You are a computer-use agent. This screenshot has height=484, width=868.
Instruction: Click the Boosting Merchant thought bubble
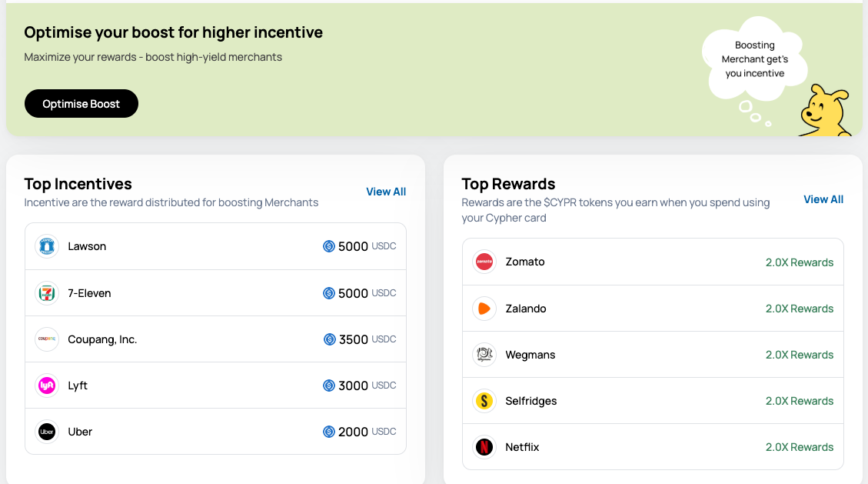point(754,59)
